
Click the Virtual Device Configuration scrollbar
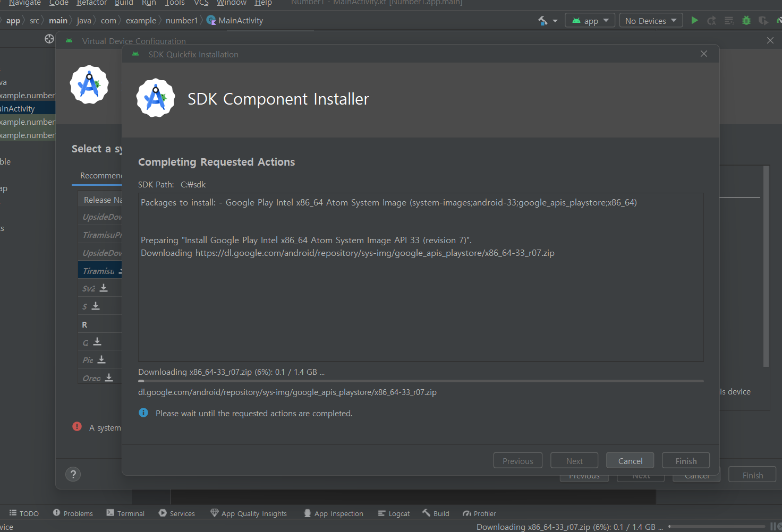point(766,267)
